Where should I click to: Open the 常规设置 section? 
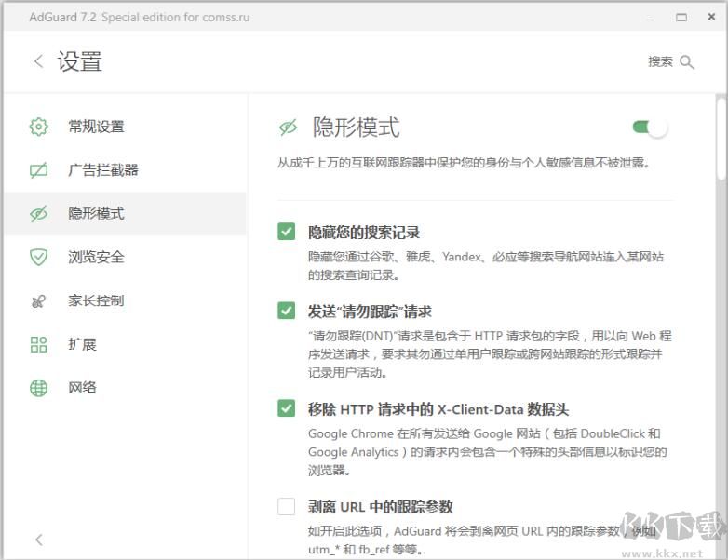[x=125, y=127]
